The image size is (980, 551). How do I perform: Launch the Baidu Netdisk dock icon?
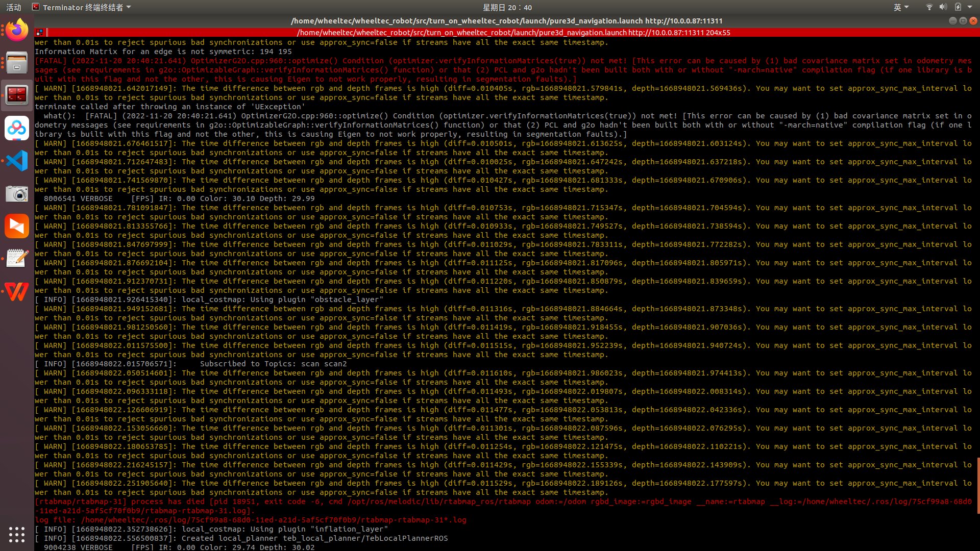point(17,128)
